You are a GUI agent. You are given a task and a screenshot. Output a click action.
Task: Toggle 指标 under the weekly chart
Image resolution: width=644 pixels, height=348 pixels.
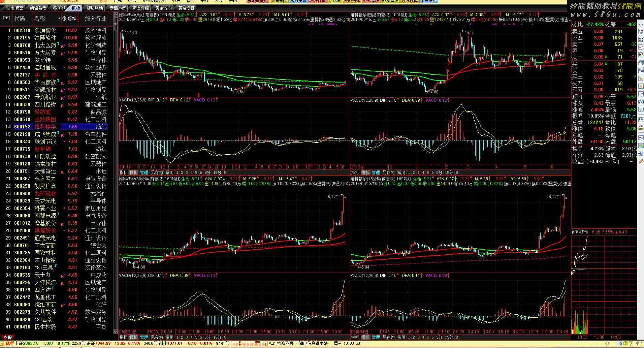pos(124,172)
